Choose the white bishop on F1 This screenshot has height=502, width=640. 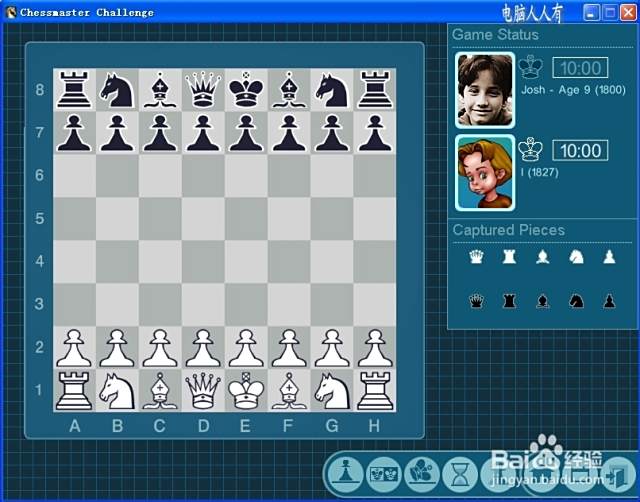pos(289,391)
